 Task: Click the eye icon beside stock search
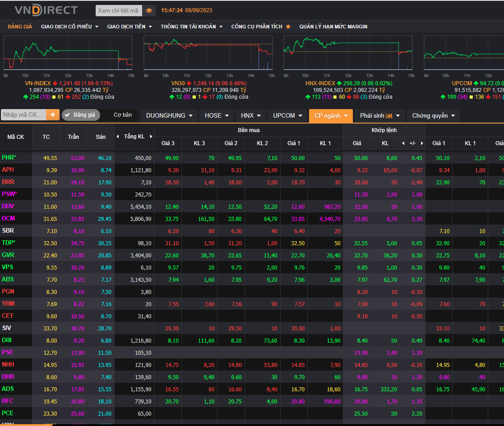coord(149,10)
